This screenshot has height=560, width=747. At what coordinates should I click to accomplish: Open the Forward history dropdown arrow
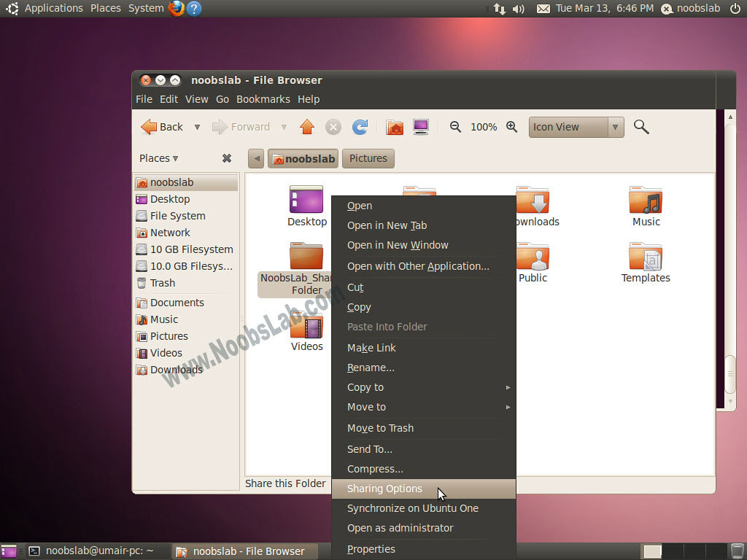click(x=284, y=127)
